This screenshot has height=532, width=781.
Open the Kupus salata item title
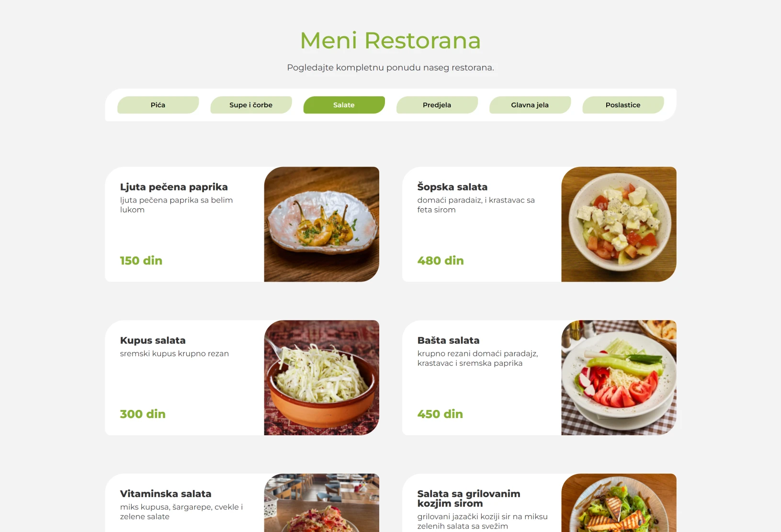153,340
